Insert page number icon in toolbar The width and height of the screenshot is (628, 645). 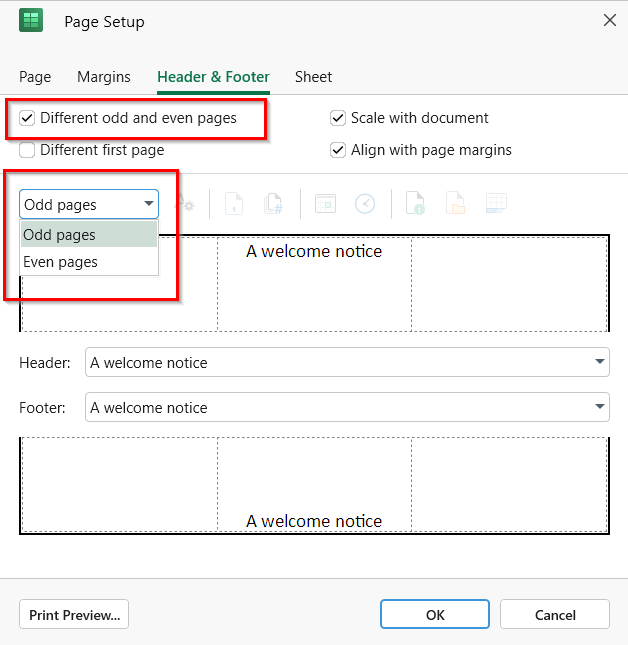click(x=234, y=204)
